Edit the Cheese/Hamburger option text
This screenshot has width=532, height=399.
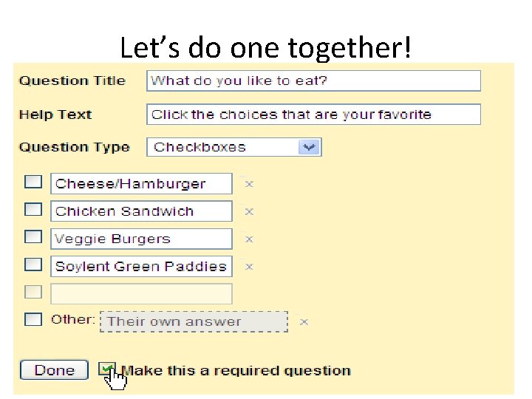[140, 184]
